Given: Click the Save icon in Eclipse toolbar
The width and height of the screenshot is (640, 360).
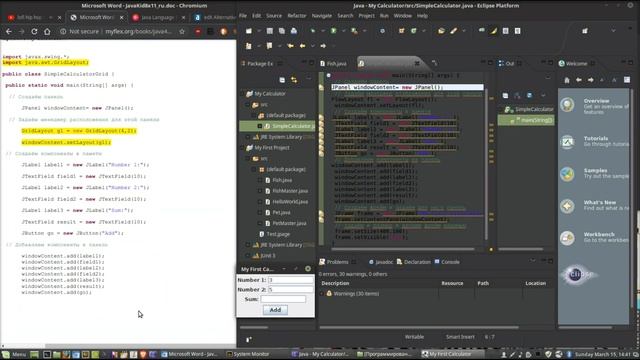Looking at the screenshot, I should coord(270,31).
